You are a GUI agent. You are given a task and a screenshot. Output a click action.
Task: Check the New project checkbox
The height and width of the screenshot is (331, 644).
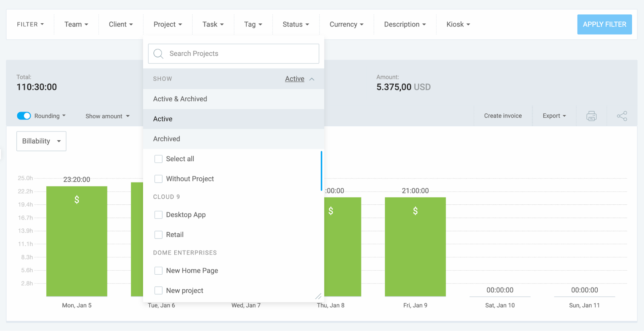tap(159, 290)
